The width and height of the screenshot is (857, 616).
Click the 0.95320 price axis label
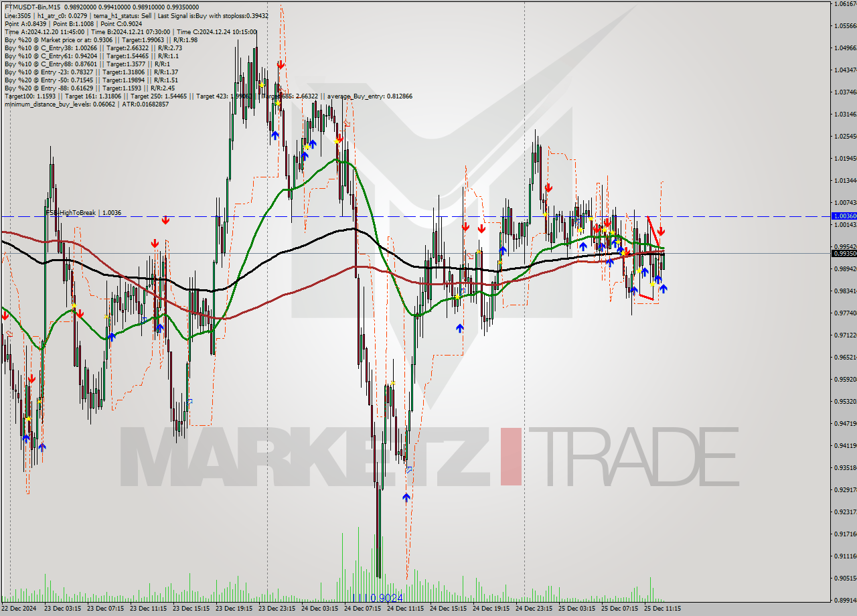(845, 401)
